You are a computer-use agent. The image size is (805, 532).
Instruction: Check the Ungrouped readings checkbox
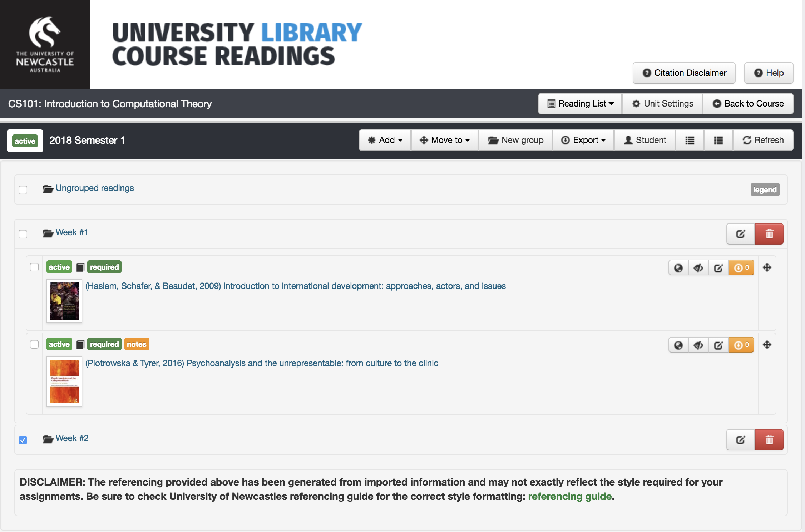23,190
